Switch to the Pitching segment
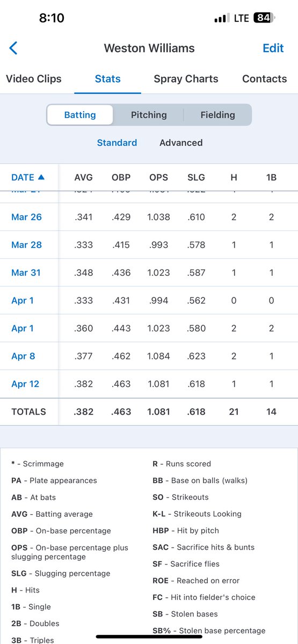The height and width of the screenshot is (644, 298). point(149,115)
